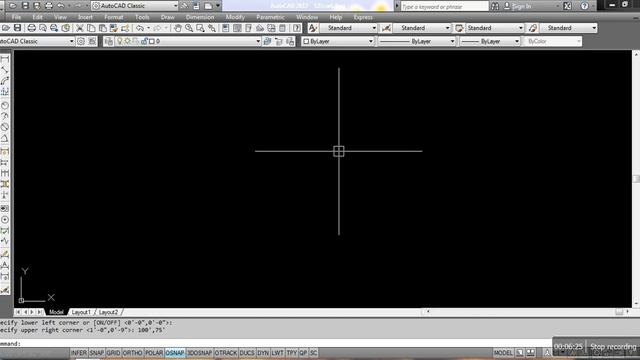This screenshot has width=640, height=360.
Task: Click the layer 0 color swatch box
Action: pyautogui.click(x=152, y=41)
